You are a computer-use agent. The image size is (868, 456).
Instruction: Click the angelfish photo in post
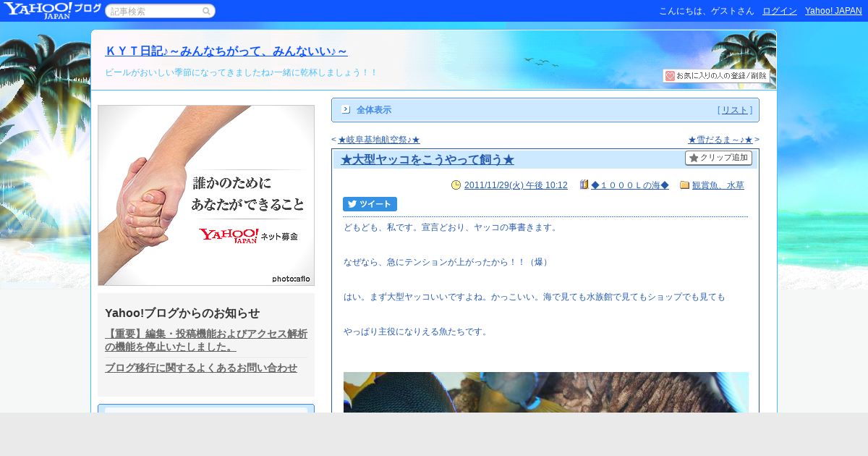click(x=546, y=392)
